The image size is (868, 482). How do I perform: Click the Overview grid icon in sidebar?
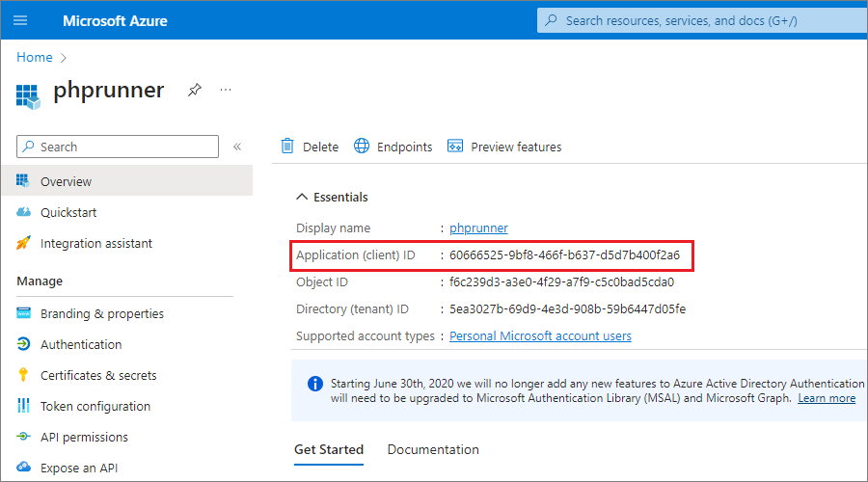click(x=23, y=180)
